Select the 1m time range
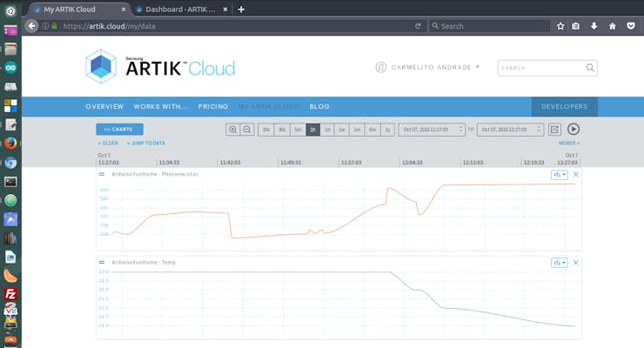Image resolution: width=644 pixels, height=348 pixels. (358, 130)
